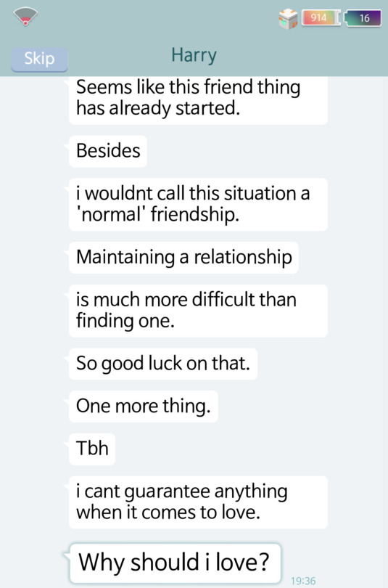Tap the number 914 on gauge
The width and height of the screenshot is (388, 588).
[x=318, y=17]
